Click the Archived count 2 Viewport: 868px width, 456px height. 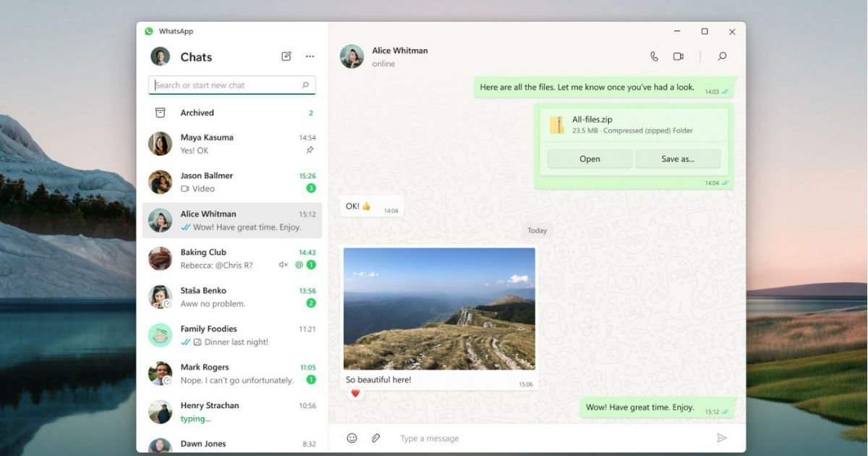[x=311, y=113]
